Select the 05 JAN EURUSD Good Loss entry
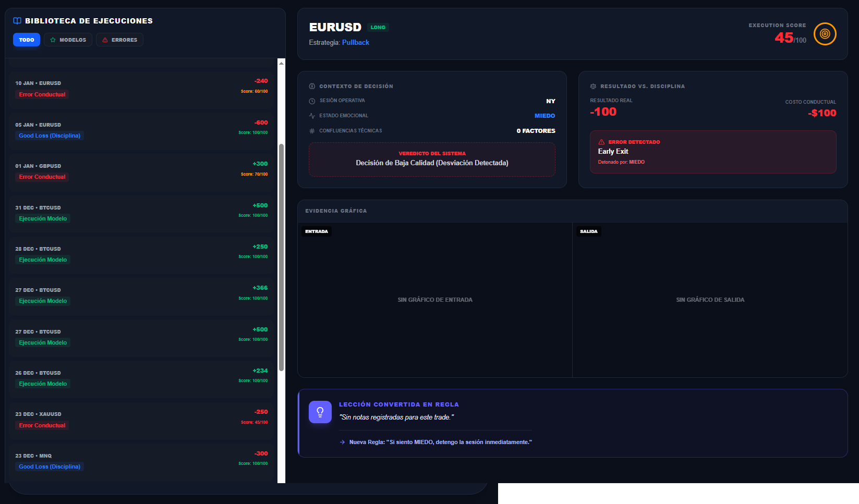The height and width of the screenshot is (504, 859). click(141, 130)
